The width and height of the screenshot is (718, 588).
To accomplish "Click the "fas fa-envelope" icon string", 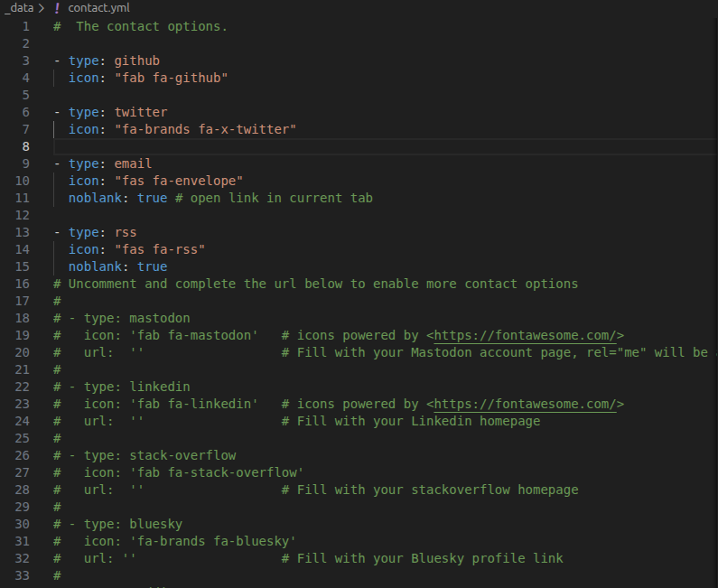I will pyautogui.click(x=178, y=181).
